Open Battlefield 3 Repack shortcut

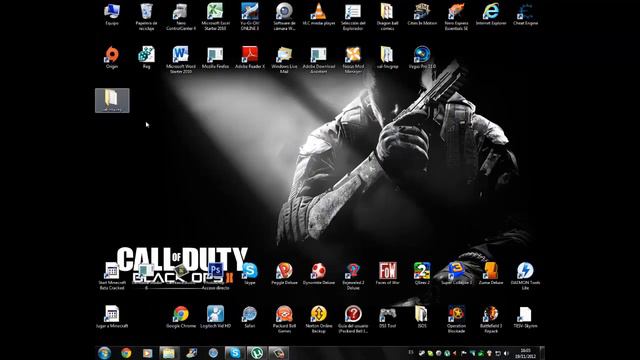(491, 319)
